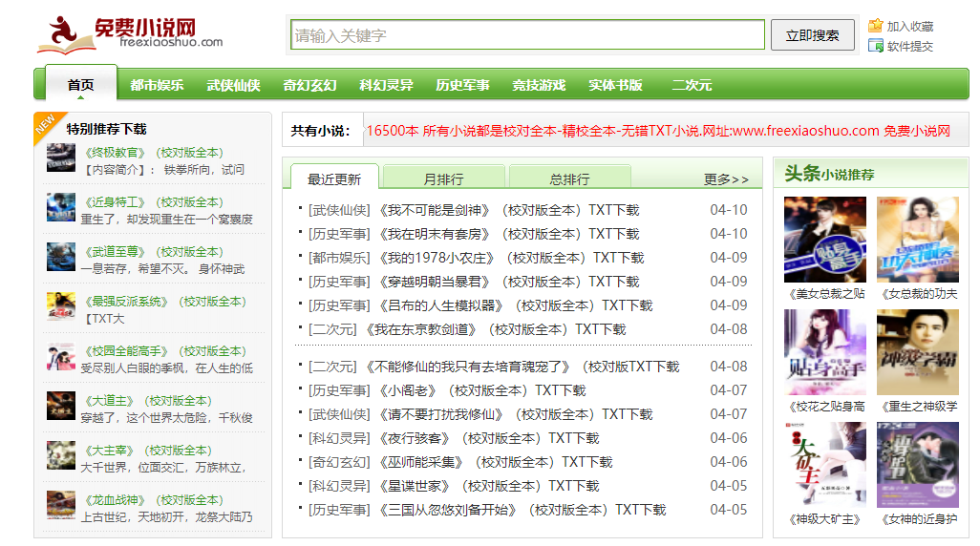Image resolution: width=980 pixels, height=546 pixels.
Task: Open the 终极教官 book cover thumbnail
Action: (61, 158)
